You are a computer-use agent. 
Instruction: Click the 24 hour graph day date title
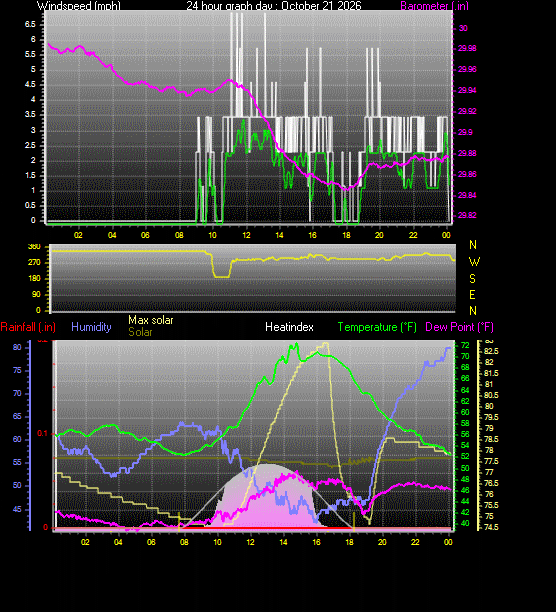[x=274, y=5]
